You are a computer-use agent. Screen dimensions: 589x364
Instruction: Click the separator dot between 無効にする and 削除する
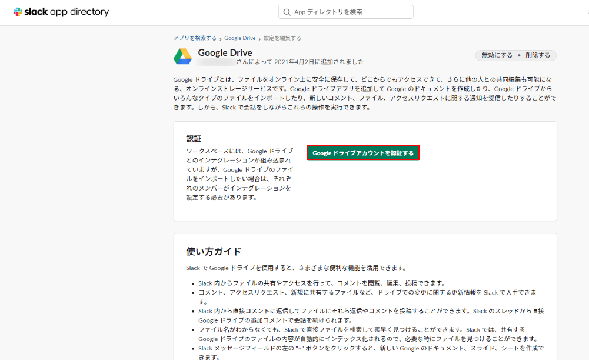[520, 55]
